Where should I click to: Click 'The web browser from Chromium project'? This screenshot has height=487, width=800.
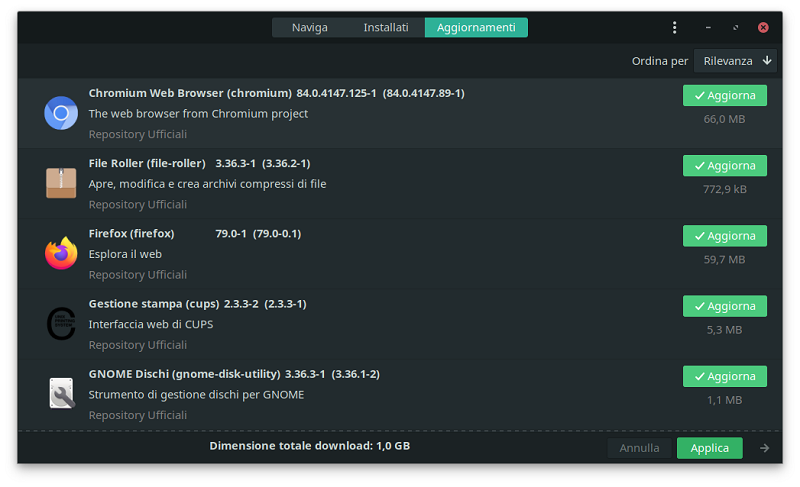(x=198, y=114)
